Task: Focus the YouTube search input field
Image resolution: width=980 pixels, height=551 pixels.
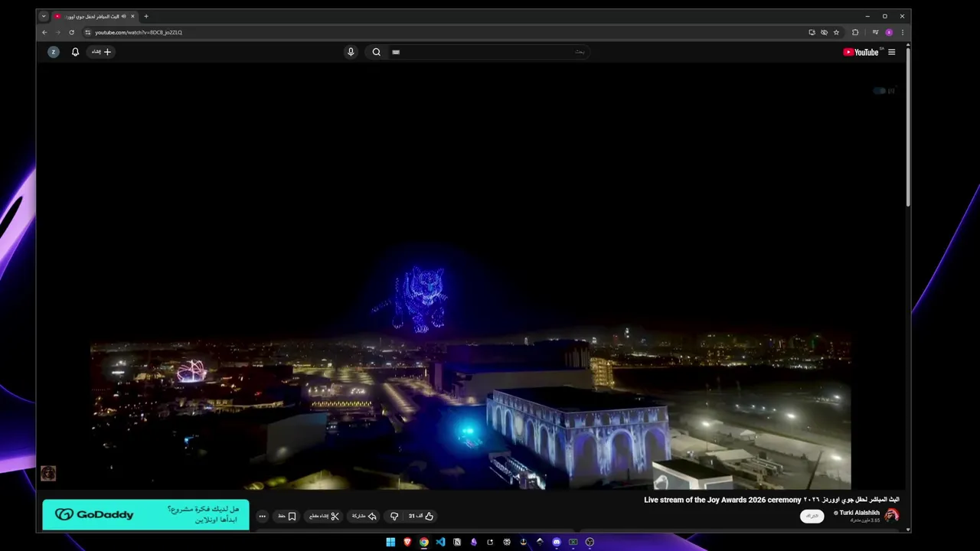Action: (490, 52)
